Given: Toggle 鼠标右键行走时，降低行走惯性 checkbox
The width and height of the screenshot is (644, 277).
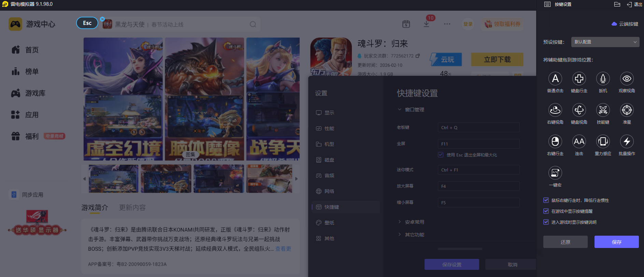Looking at the screenshot, I should [x=546, y=200].
